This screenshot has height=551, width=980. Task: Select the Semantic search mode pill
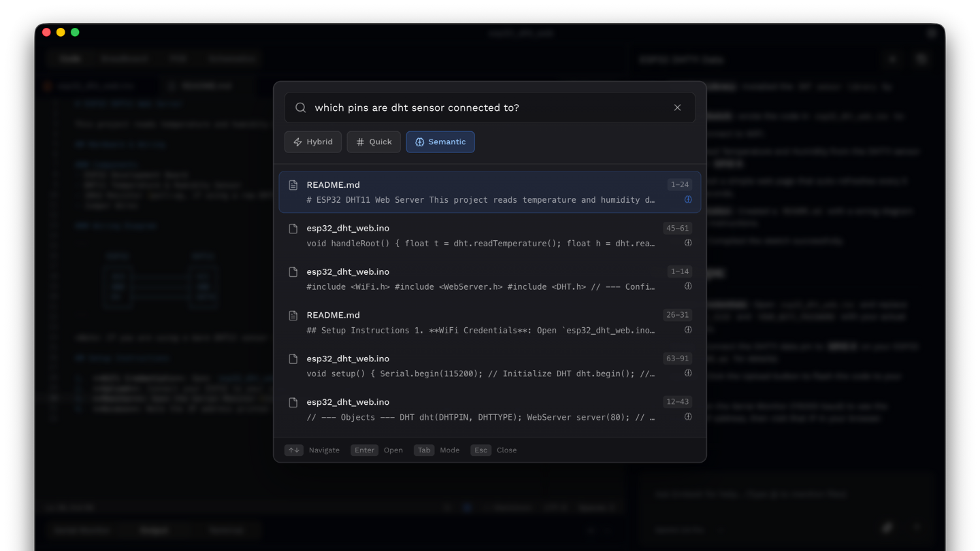(x=440, y=141)
